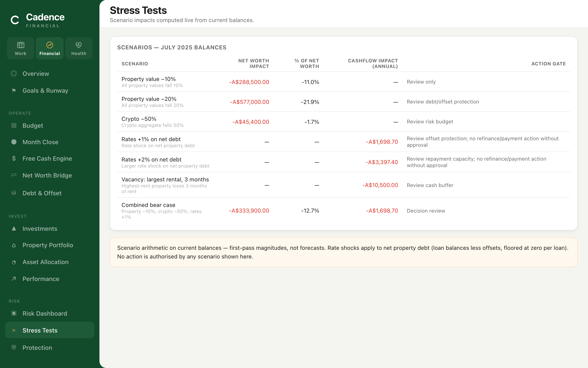The height and width of the screenshot is (368, 588).
Task: Click the Protection shield icon
Action: (x=14, y=347)
